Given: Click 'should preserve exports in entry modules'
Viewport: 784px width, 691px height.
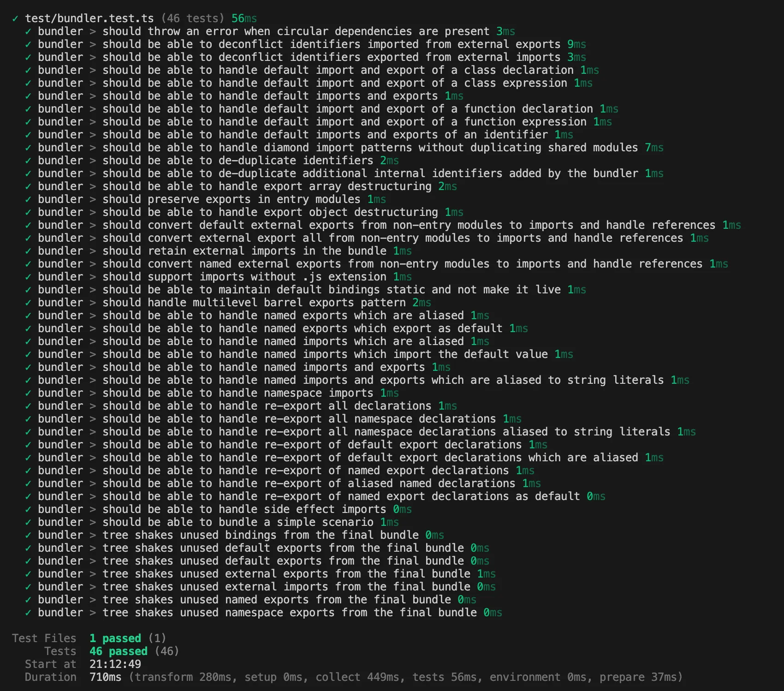Looking at the screenshot, I should (205, 199).
